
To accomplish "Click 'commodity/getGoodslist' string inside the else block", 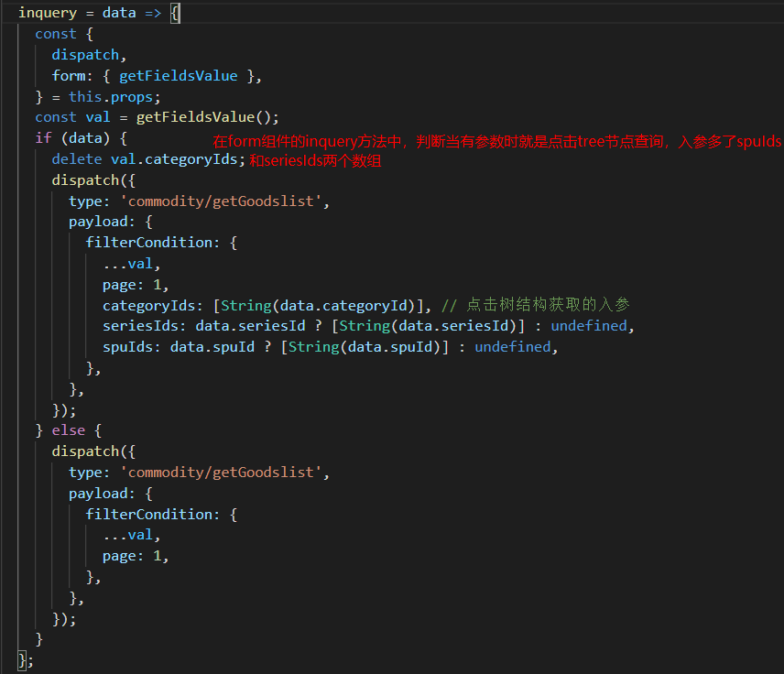I will pyautogui.click(x=221, y=473).
